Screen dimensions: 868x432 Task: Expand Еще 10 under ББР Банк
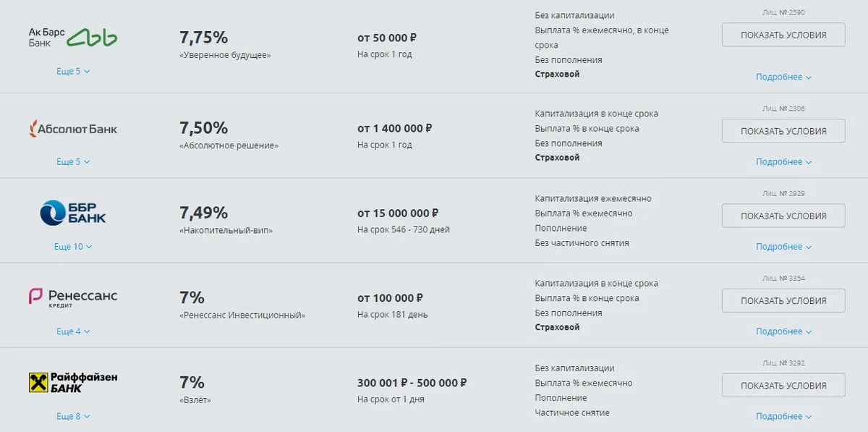tap(75, 246)
